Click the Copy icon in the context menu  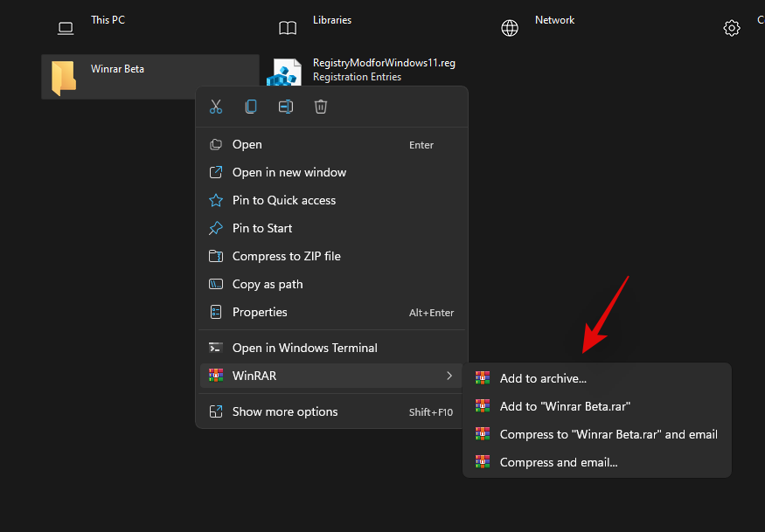click(x=251, y=106)
